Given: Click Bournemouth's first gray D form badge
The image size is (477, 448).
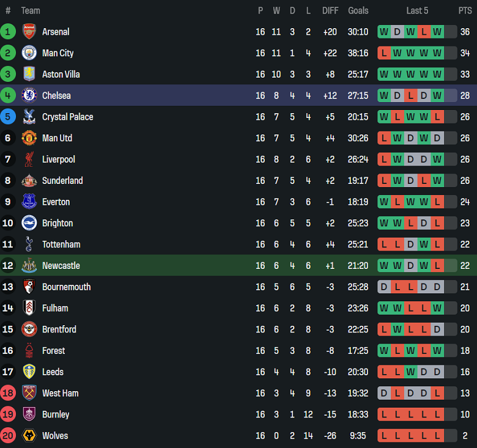Looking at the screenshot, I should [x=384, y=287].
